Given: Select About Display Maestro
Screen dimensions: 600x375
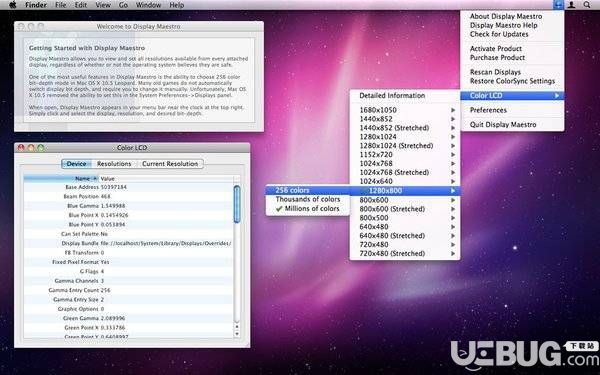Looking at the screenshot, I should tap(512, 16).
